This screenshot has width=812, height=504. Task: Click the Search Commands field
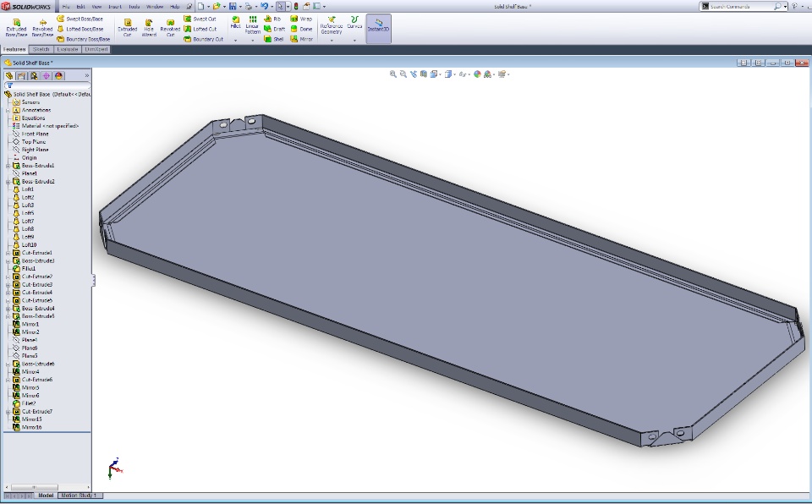[x=741, y=6]
